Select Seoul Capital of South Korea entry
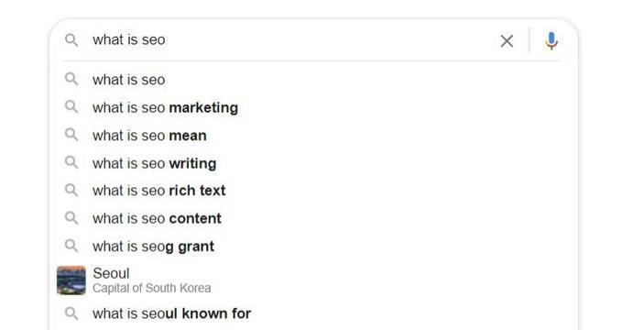 pos(314,280)
